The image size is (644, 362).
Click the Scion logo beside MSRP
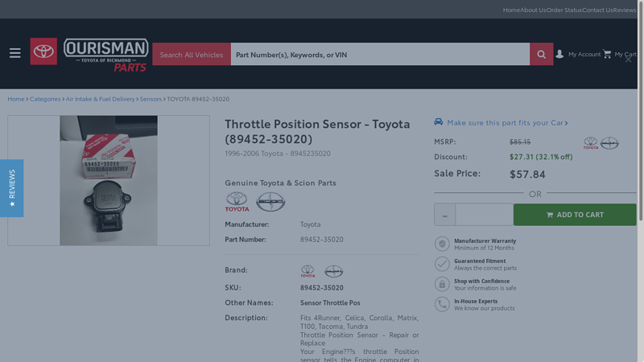pyautogui.click(x=609, y=143)
